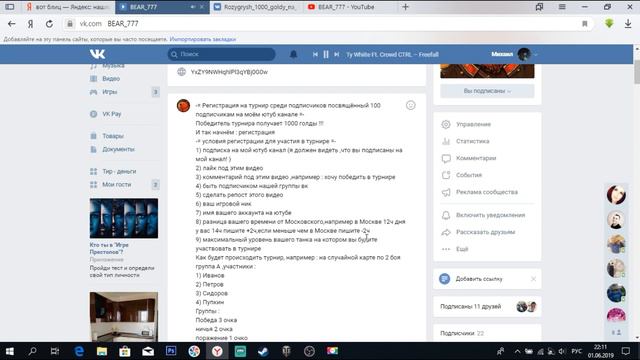The image size is (640, 360).
Task: Open the Видео sidebar section
Action: point(111,78)
